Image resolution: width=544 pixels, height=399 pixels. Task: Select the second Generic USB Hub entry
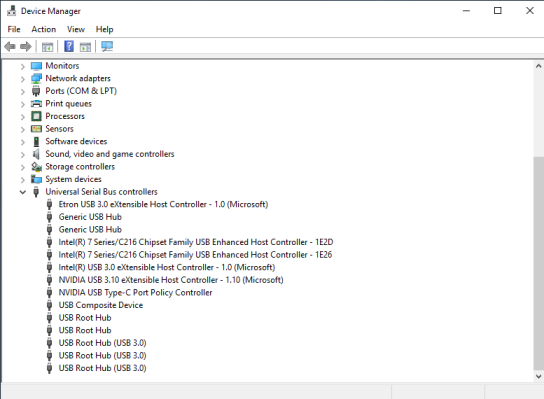tap(90, 230)
